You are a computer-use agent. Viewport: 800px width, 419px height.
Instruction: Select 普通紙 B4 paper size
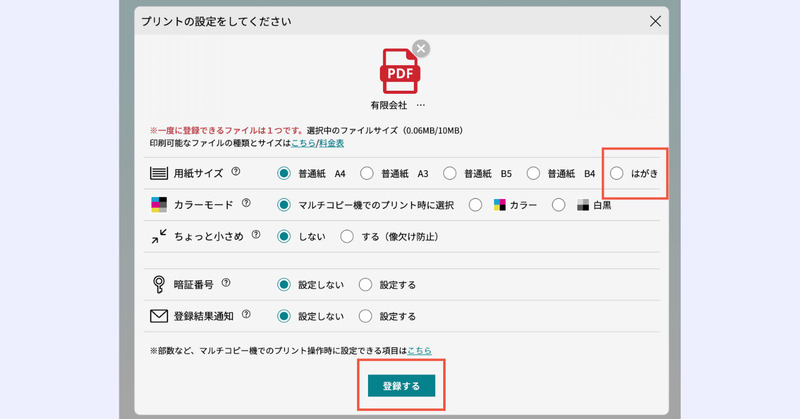(533, 174)
